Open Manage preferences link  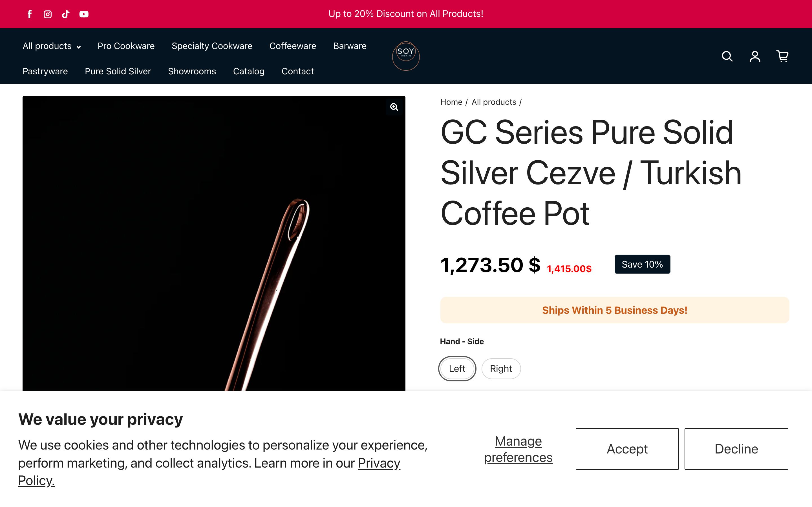tap(518, 449)
